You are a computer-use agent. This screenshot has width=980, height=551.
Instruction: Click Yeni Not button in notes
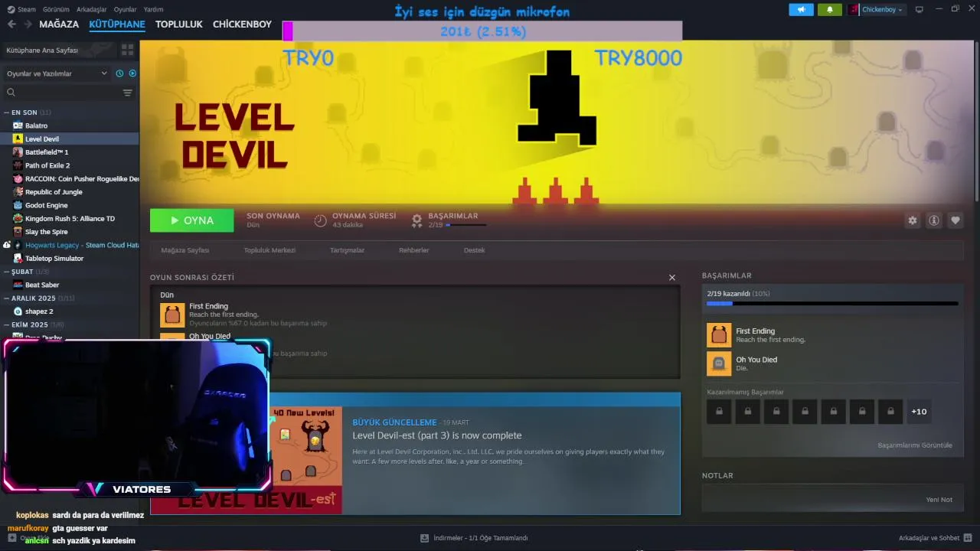coord(939,500)
